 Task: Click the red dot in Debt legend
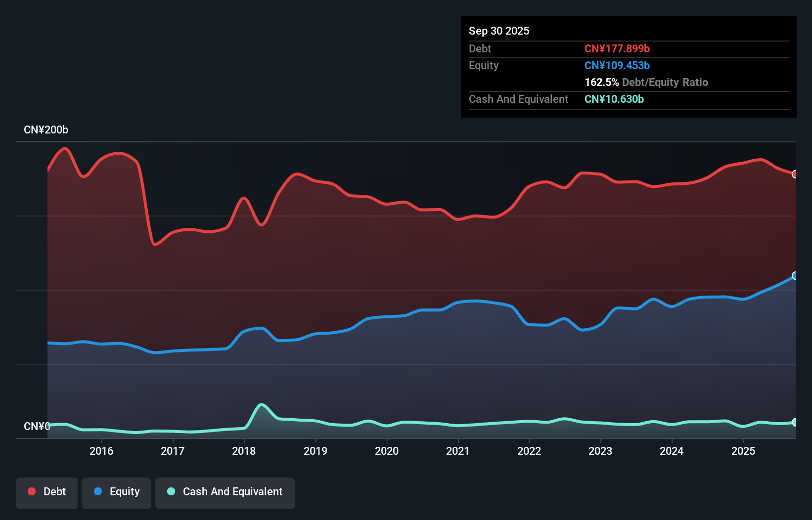[32, 491]
